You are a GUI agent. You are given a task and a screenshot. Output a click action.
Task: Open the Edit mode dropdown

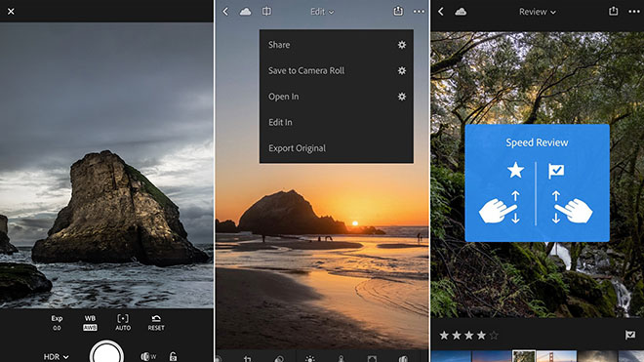322,12
